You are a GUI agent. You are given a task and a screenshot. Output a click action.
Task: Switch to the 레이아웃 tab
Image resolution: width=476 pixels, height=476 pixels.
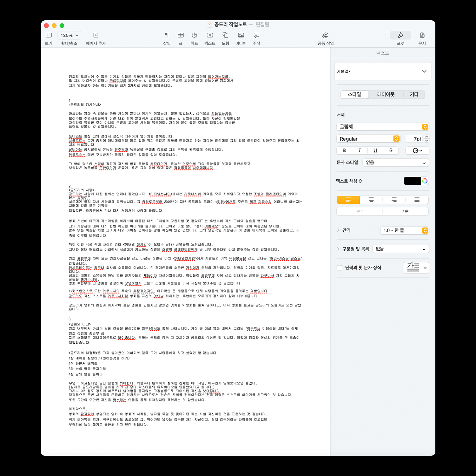coord(386,94)
